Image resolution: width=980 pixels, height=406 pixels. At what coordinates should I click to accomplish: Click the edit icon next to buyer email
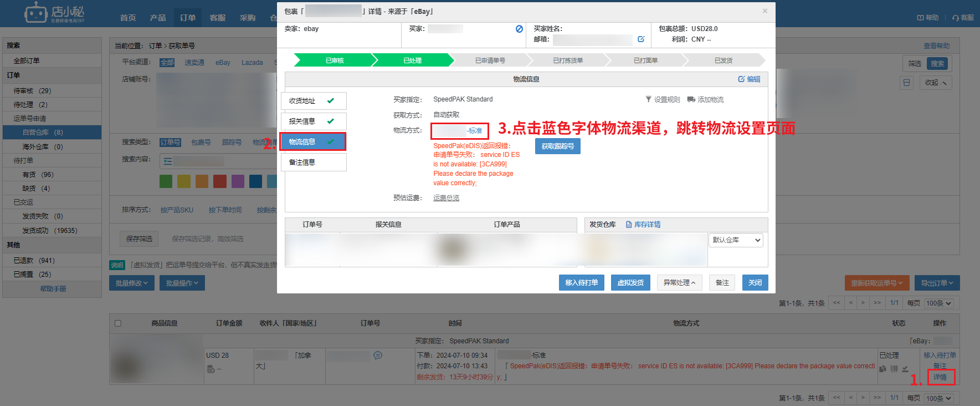pyautogui.click(x=641, y=39)
